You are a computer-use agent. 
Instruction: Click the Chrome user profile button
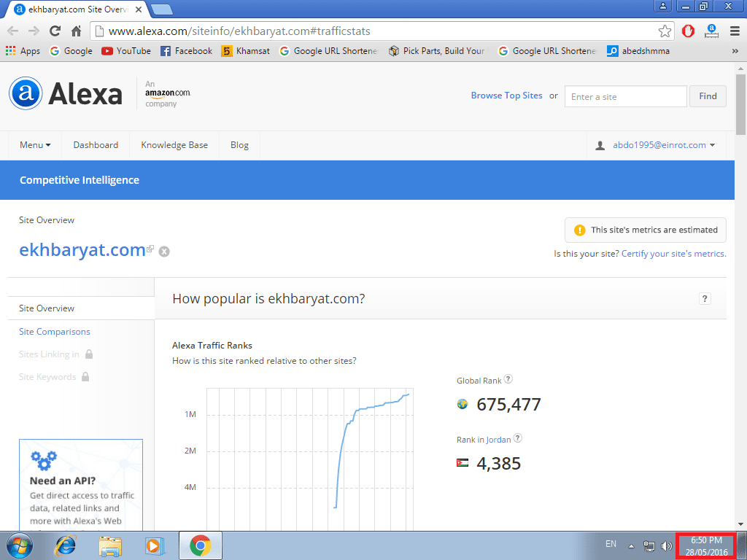pos(662,6)
